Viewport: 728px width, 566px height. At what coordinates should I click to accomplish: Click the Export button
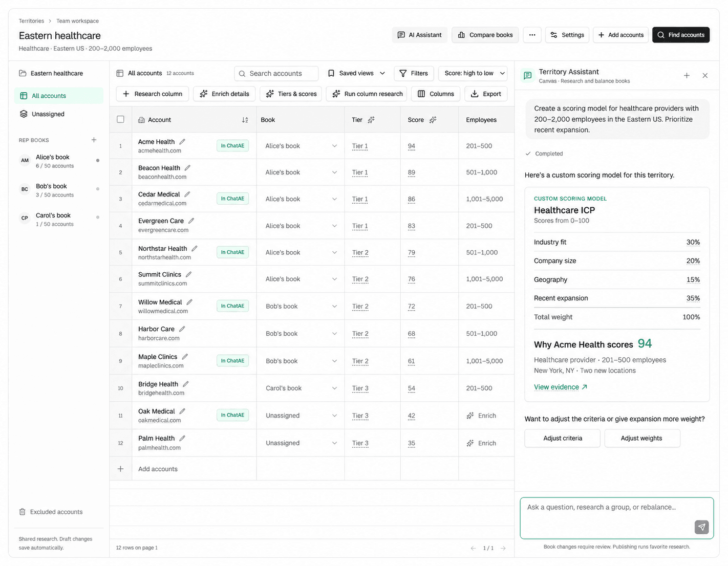tap(486, 94)
